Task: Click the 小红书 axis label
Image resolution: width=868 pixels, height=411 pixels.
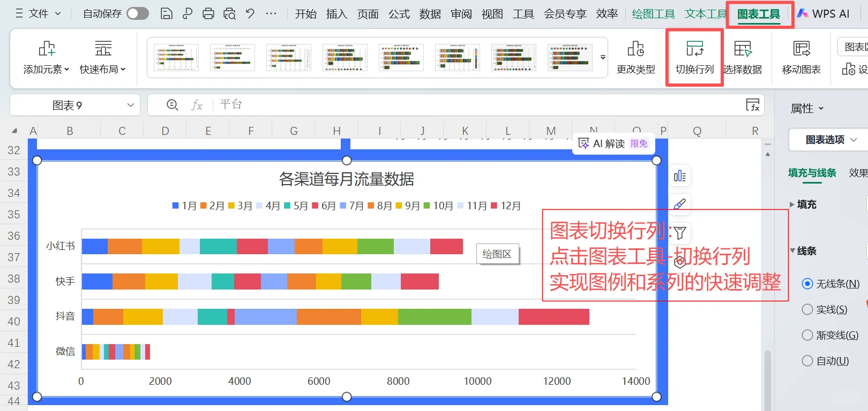Action: click(x=61, y=246)
